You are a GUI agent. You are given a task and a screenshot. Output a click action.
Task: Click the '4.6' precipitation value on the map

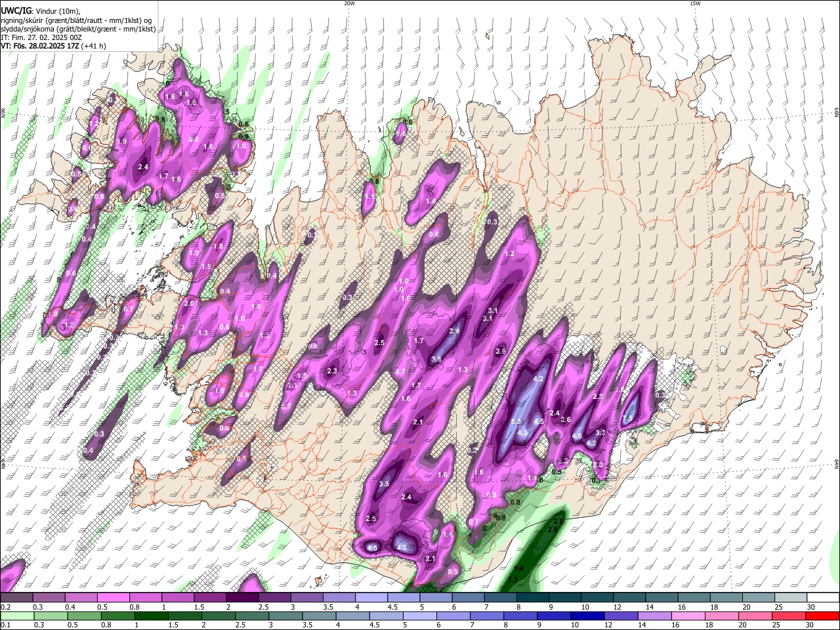point(577,436)
